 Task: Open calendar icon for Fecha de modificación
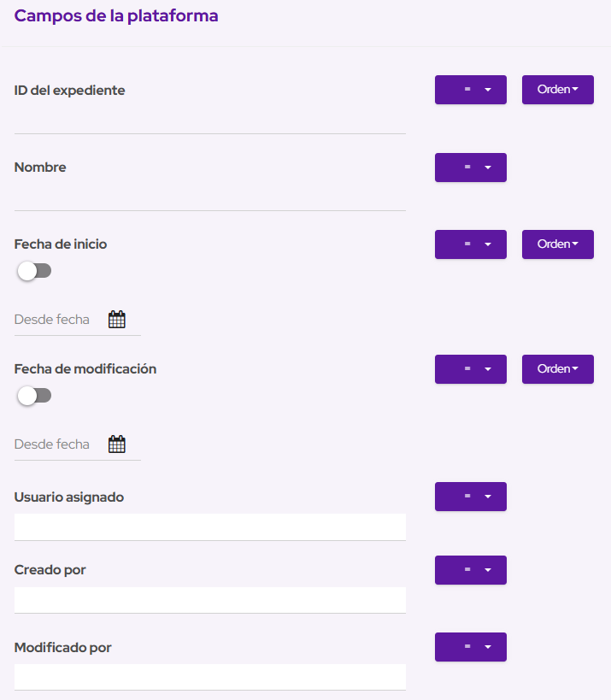(x=117, y=444)
